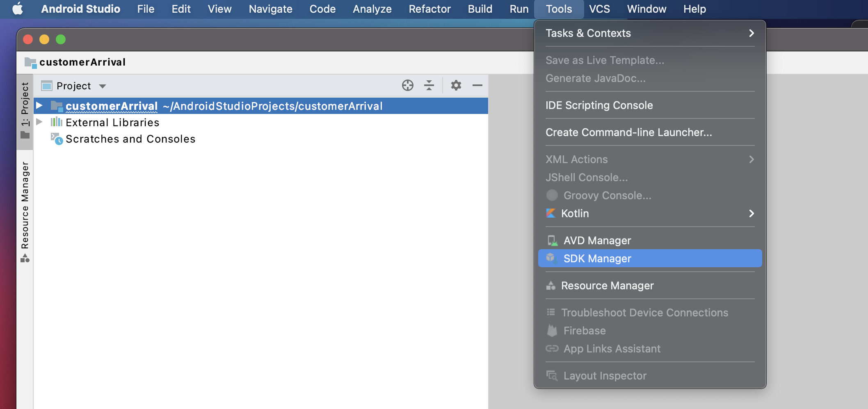Toggle the 1: Project side tool window tab
Screen dimensions: 868x409
coord(25,111)
